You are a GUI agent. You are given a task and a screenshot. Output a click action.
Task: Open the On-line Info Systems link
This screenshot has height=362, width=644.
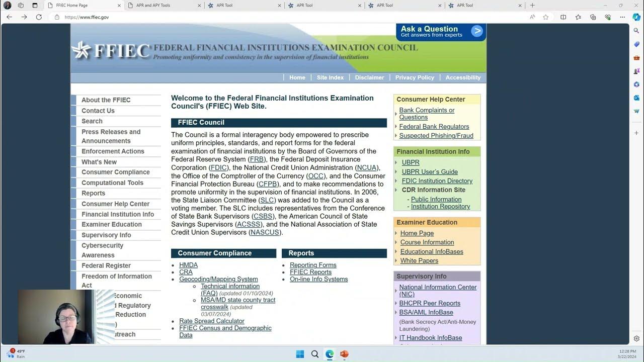(318, 279)
